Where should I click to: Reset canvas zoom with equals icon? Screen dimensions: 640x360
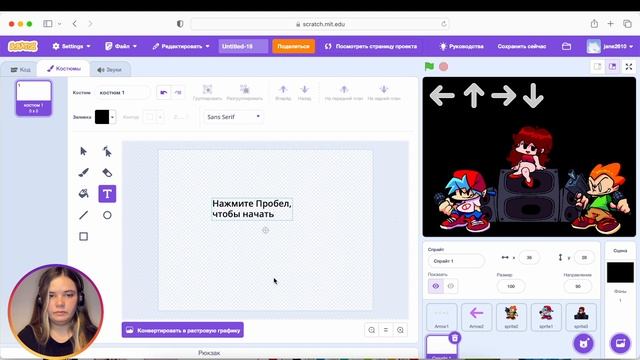[x=386, y=330]
